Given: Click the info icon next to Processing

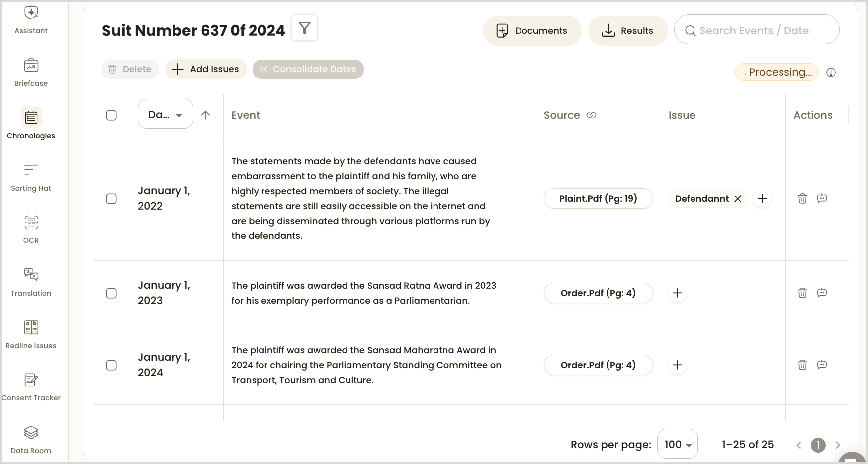Looking at the screenshot, I should (831, 73).
